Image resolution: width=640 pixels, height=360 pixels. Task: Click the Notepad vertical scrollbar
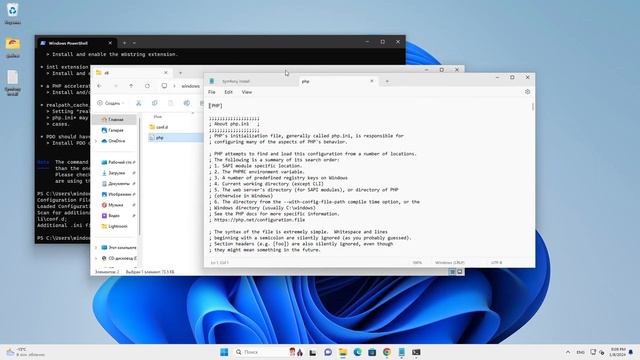coord(533,107)
